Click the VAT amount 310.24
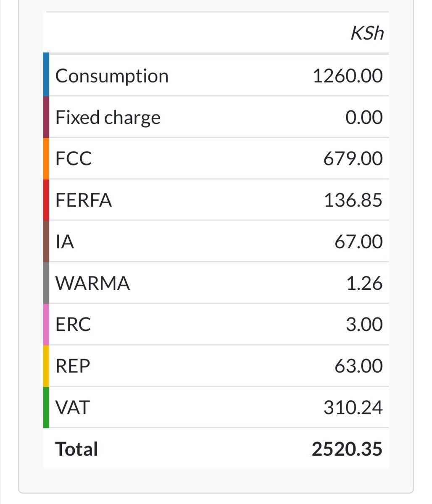 click(x=353, y=407)
